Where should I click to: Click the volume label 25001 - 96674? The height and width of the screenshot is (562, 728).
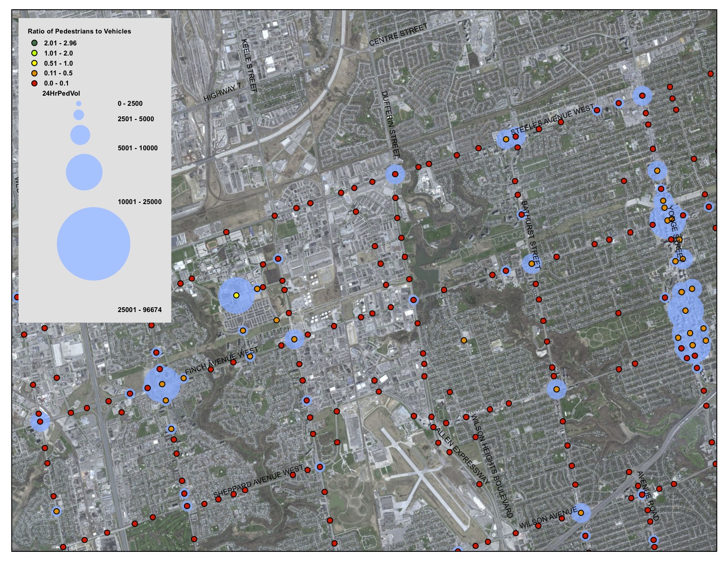coord(140,310)
